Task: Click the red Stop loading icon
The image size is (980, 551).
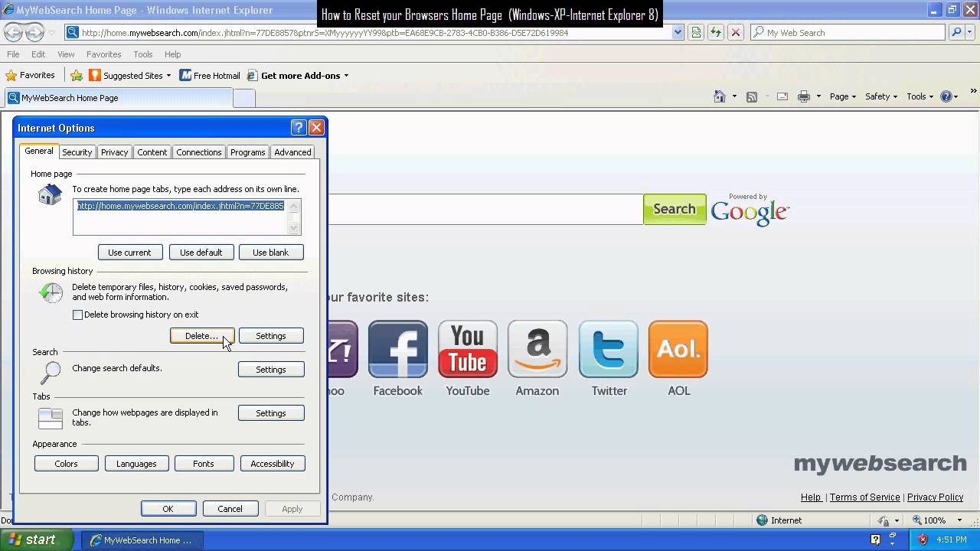Action: 736,32
